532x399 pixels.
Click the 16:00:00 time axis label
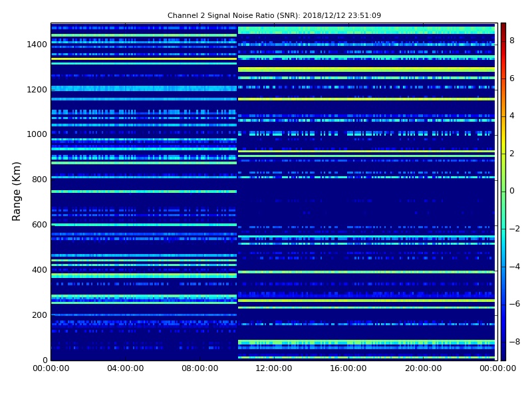(348, 368)
